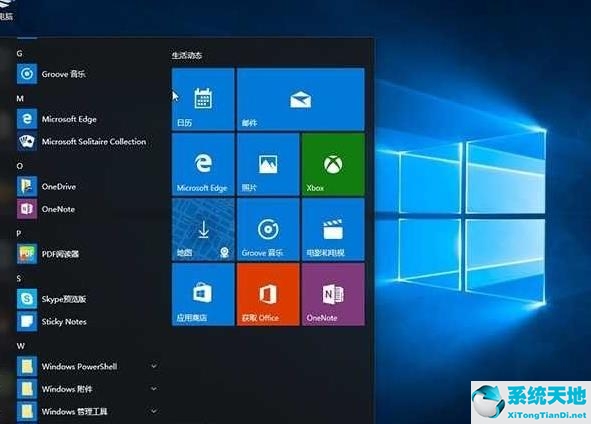
Task: Open the Movies & TV (电影和电视) tile
Action: (x=333, y=230)
